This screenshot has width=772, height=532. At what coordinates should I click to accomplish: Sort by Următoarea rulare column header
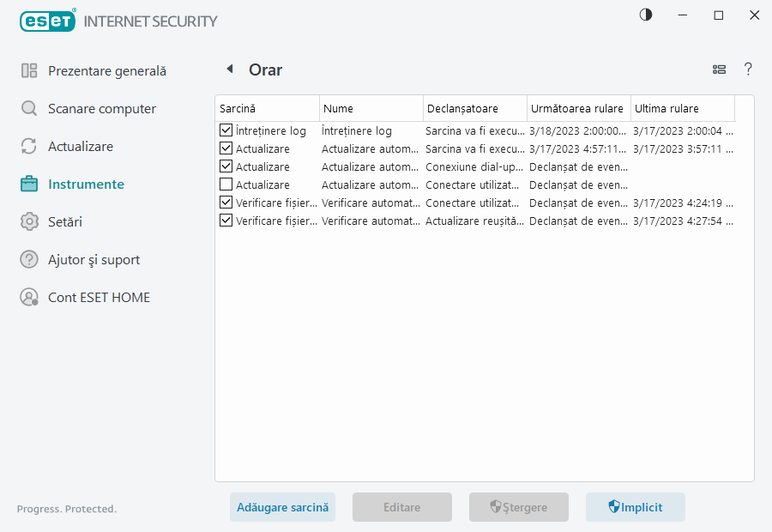pos(578,108)
